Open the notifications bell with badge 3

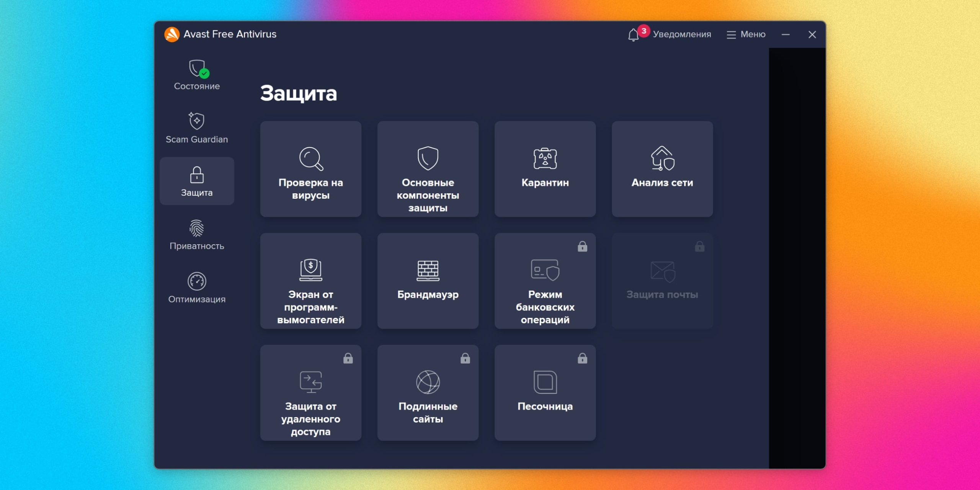click(635, 34)
